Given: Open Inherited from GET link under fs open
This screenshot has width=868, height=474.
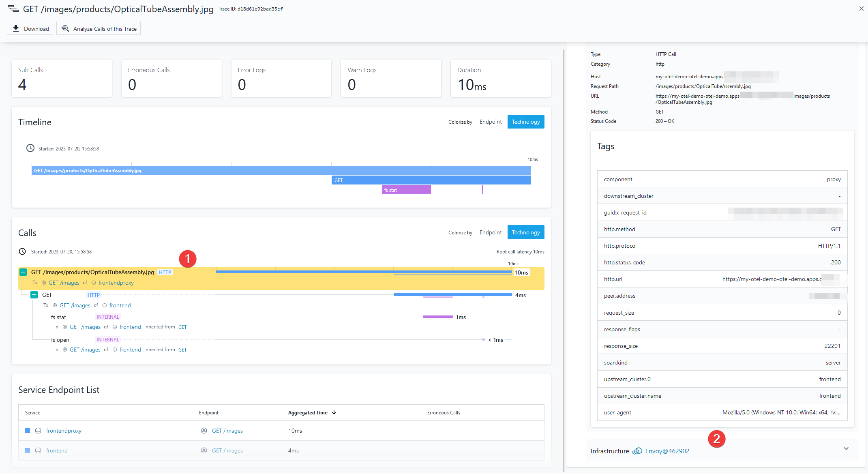Looking at the screenshot, I should [182, 350].
